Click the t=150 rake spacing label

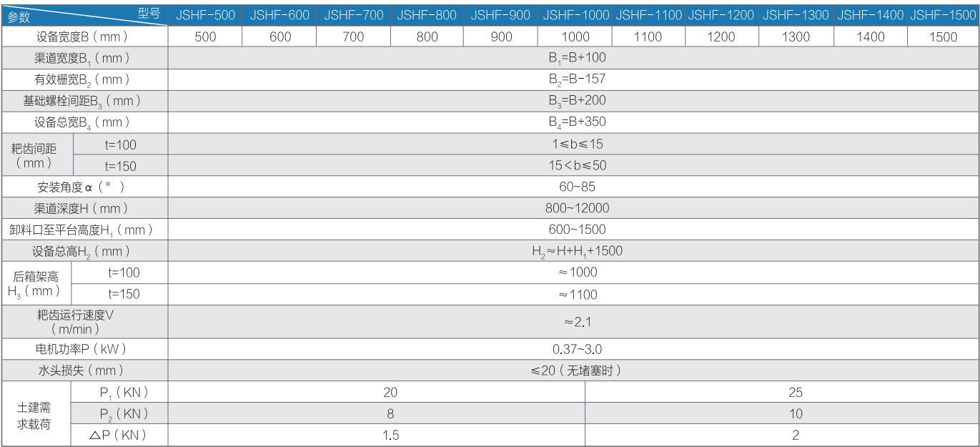coord(121,166)
